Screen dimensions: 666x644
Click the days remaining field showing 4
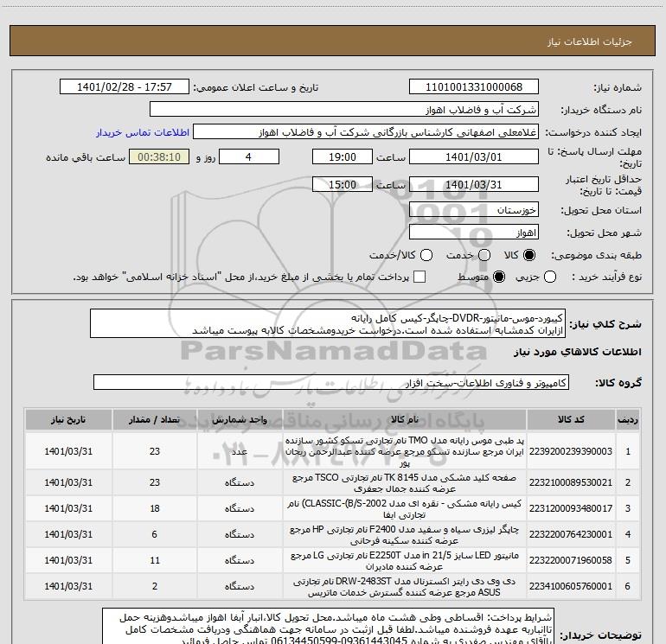[249, 156]
